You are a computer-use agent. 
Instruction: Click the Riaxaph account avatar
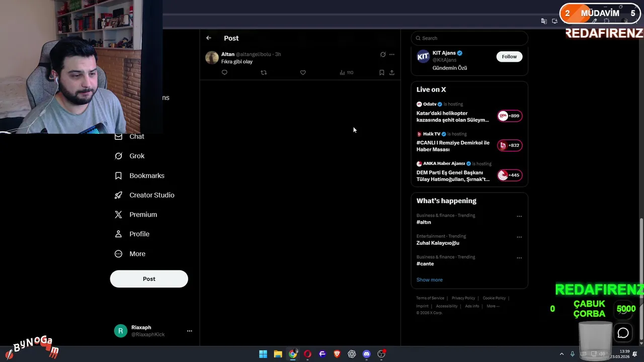[x=120, y=331]
